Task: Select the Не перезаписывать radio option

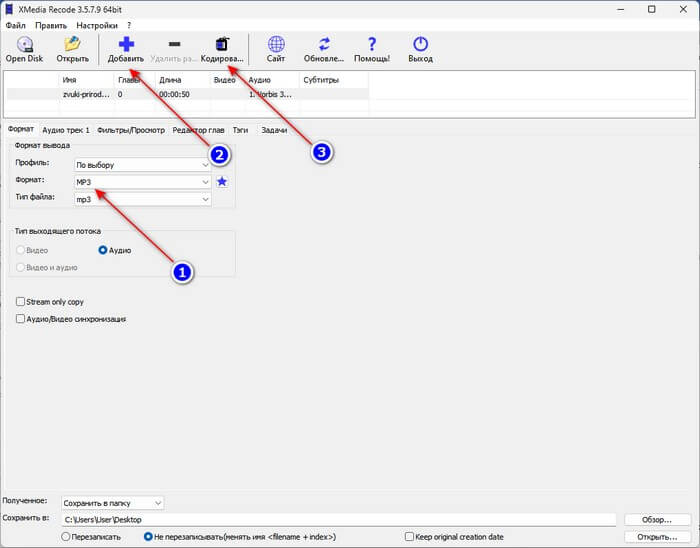Action: (x=148, y=536)
